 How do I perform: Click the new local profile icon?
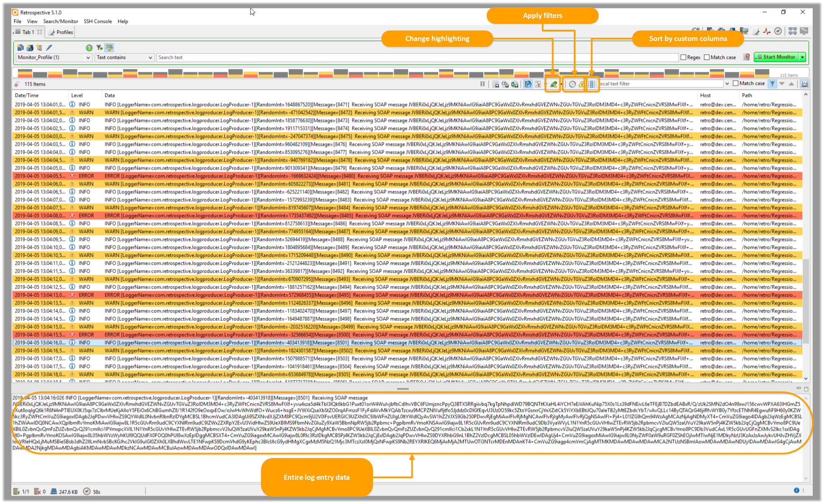(x=21, y=48)
